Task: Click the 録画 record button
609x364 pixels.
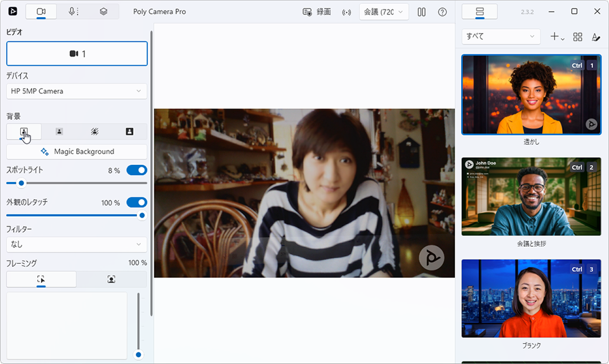Action: [317, 12]
